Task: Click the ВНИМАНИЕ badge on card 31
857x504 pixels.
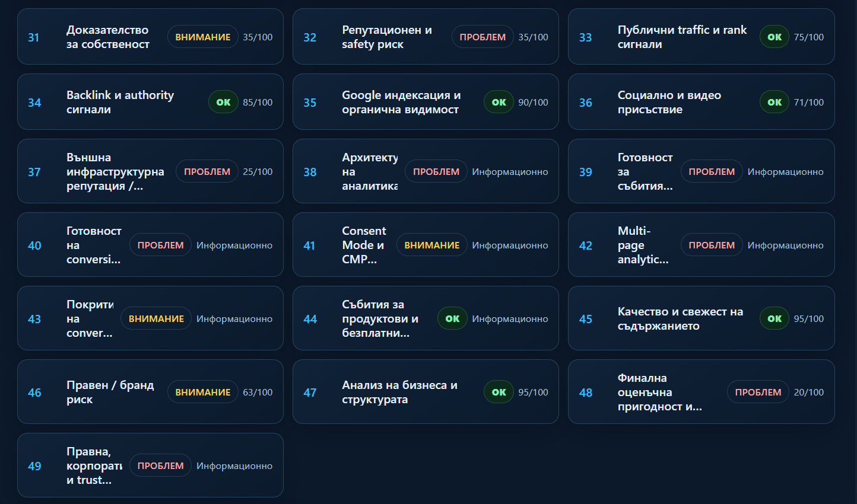Action: point(203,37)
